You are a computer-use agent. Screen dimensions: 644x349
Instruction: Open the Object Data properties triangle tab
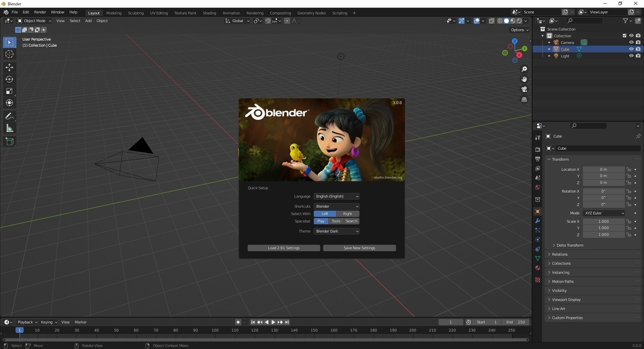point(538,258)
